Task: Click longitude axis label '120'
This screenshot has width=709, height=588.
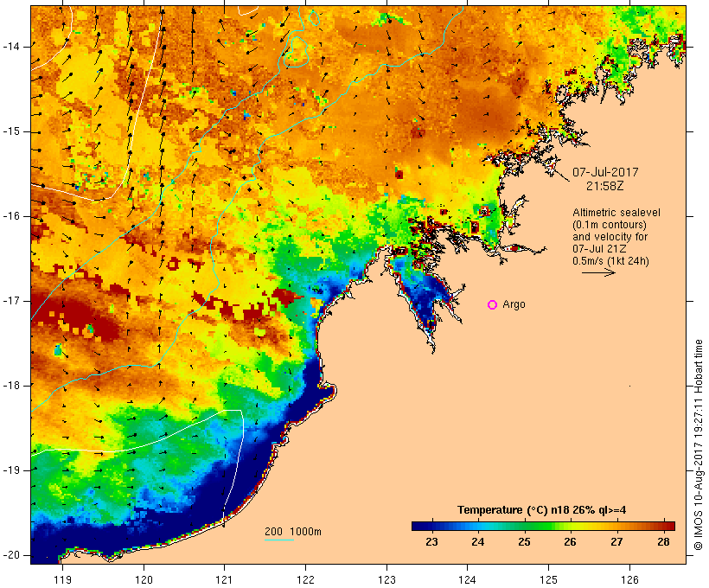Action: coord(144,579)
